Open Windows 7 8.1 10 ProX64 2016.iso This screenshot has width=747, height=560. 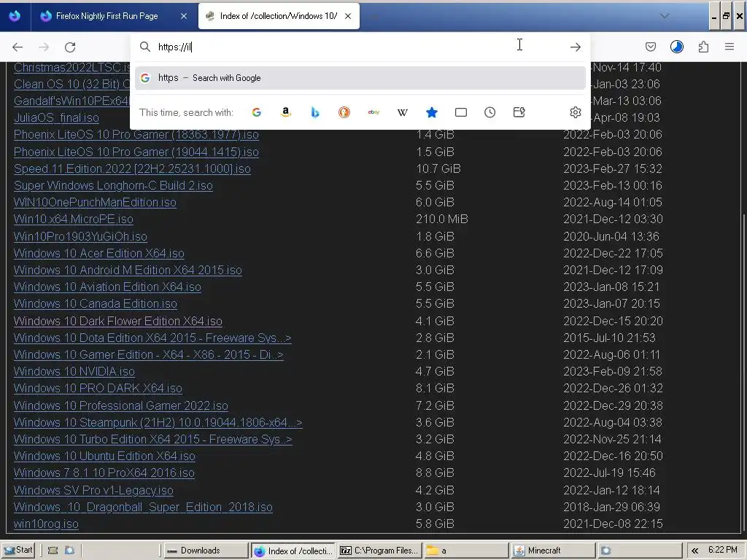(x=104, y=472)
